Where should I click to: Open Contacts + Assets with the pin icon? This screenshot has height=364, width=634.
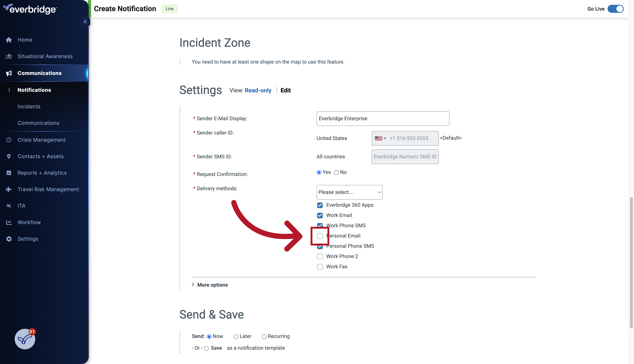41,156
